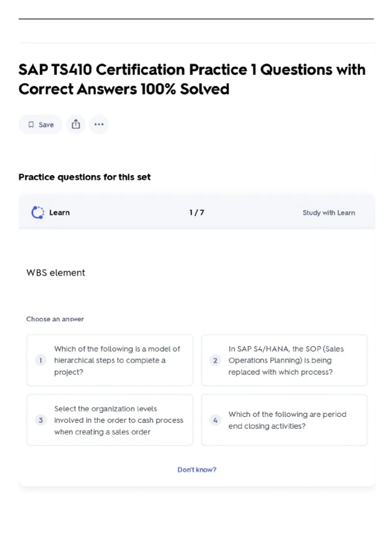Click the "WBS element" term text
Screen dimensions: 392x556
tap(56, 273)
